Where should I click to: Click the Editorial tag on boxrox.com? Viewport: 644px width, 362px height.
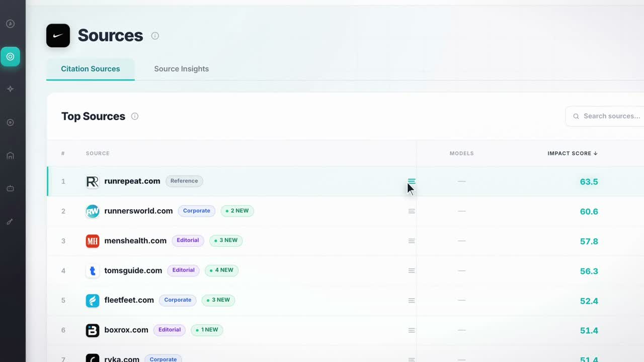point(170,330)
